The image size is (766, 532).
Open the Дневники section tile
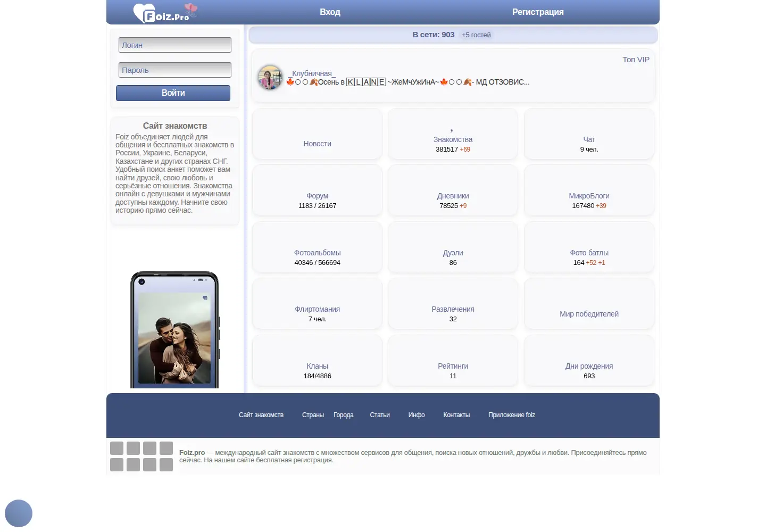tap(453, 190)
